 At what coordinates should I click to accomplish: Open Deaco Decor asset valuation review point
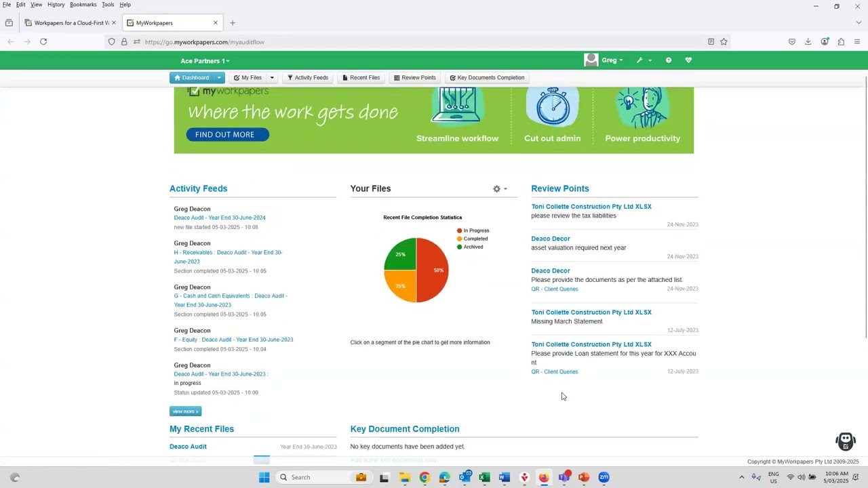coord(551,239)
